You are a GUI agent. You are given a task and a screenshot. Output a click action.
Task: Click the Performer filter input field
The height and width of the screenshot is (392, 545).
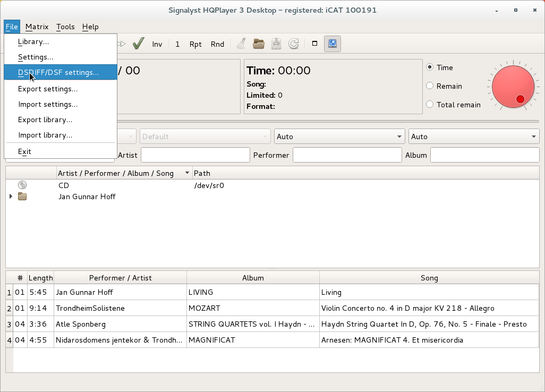click(347, 155)
